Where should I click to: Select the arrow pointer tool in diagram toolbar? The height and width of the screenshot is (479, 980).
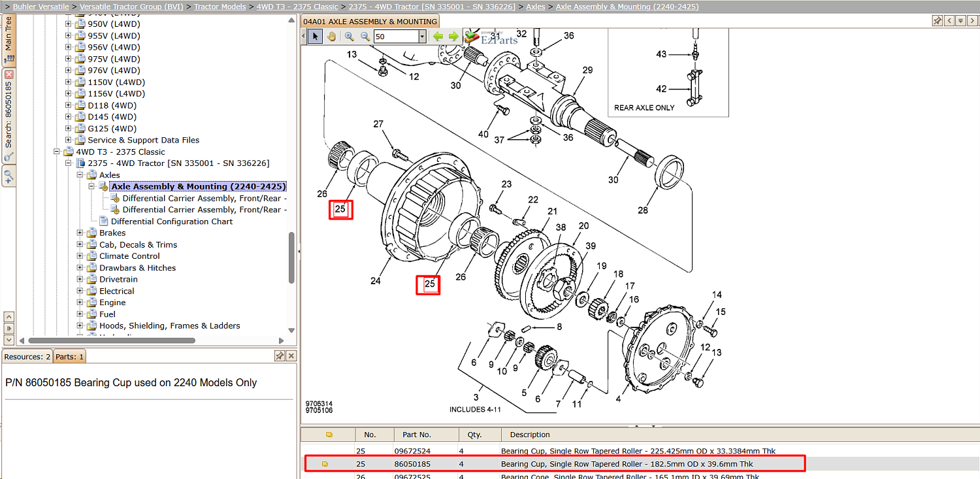tap(316, 37)
